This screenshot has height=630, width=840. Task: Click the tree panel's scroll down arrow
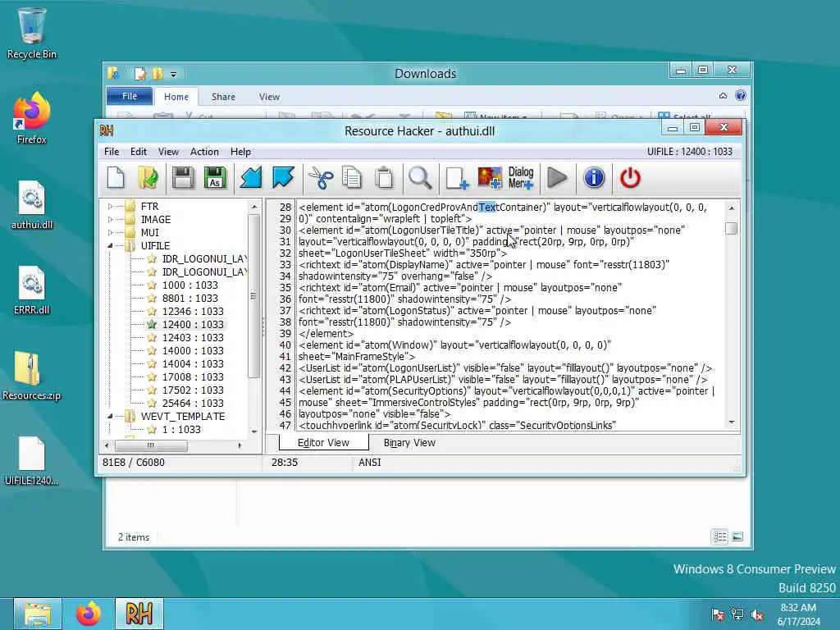click(x=254, y=431)
